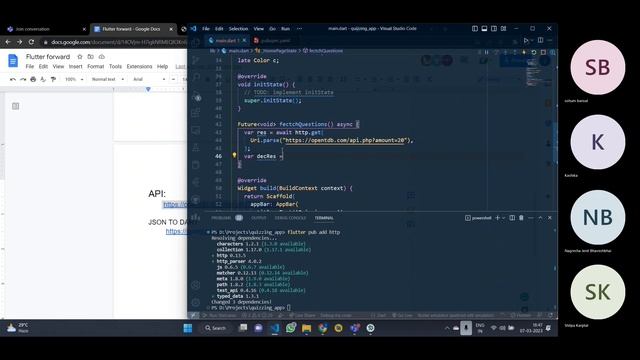Split the terminal pane

(x=512, y=218)
